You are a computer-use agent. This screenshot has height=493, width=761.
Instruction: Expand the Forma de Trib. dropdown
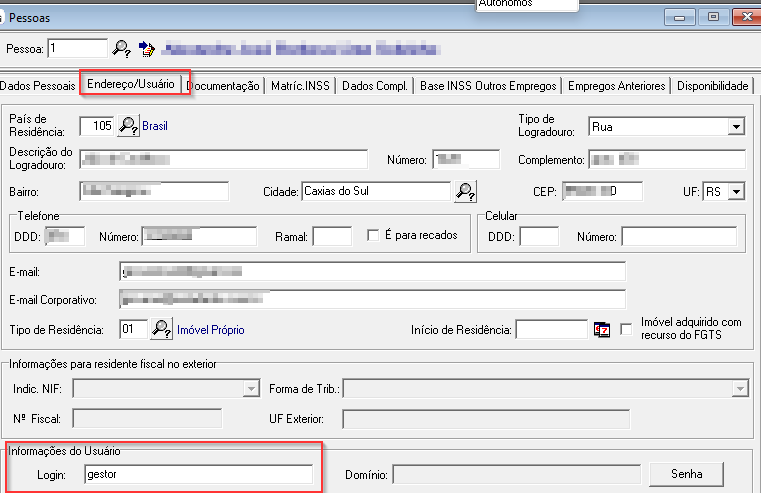pyautogui.click(x=738, y=388)
